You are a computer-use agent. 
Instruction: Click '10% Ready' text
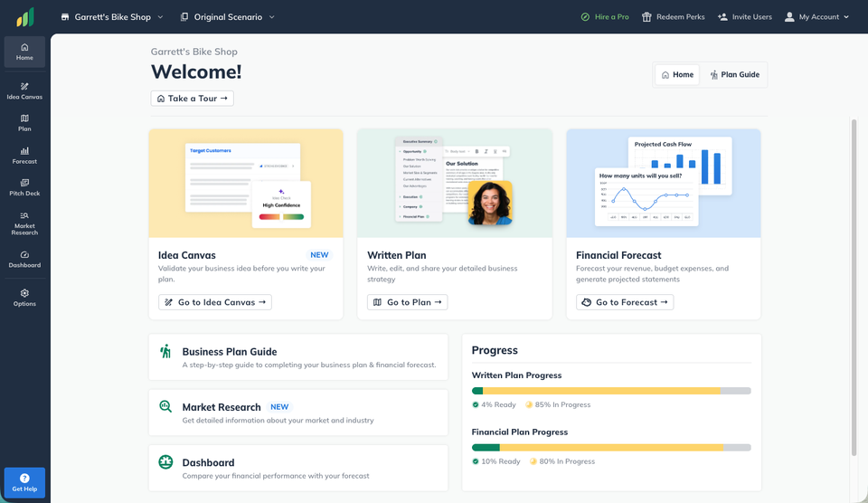pos(500,461)
